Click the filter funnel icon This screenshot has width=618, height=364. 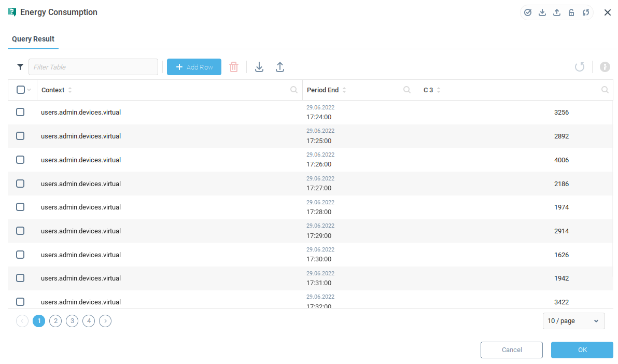point(20,67)
